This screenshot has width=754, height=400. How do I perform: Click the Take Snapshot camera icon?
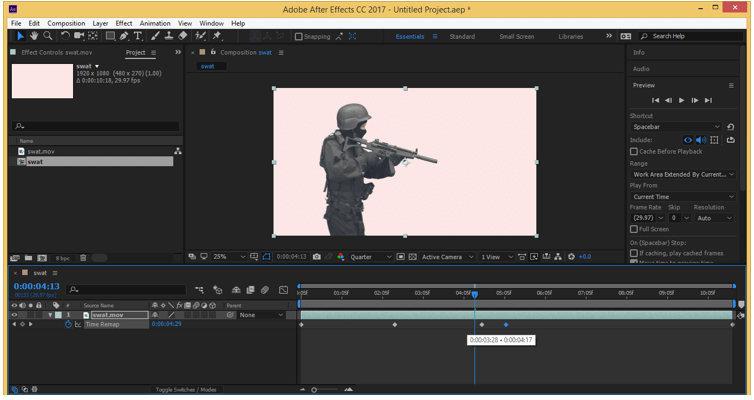click(x=316, y=257)
